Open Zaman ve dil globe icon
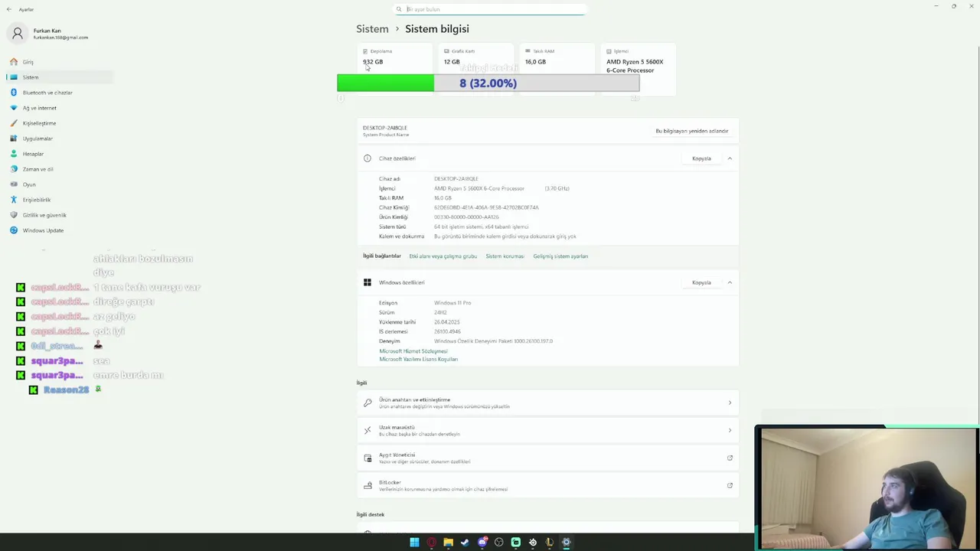Image resolution: width=980 pixels, height=551 pixels. [14, 169]
